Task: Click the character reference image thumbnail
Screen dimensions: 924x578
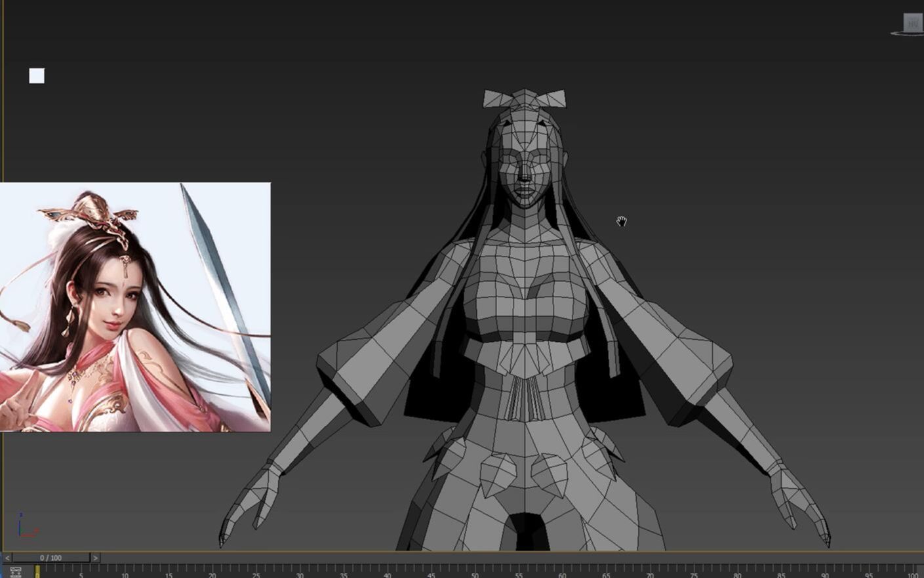Action: tap(135, 307)
